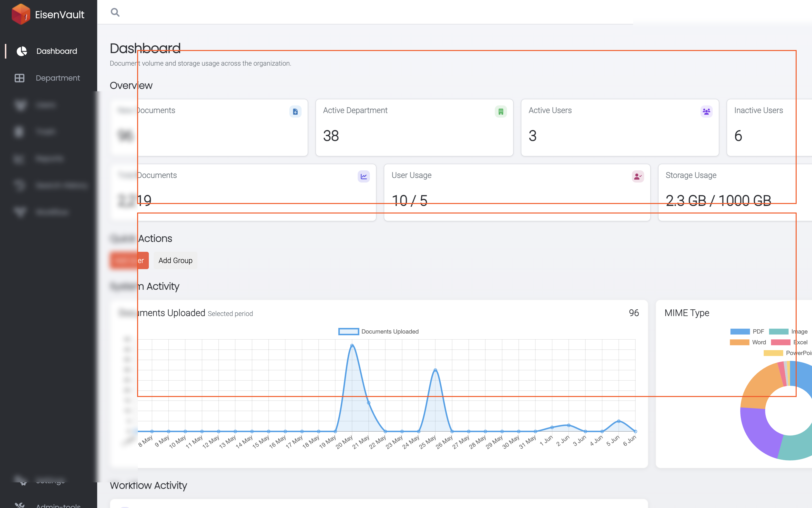
Task: Click the '30 May' axis label
Action: 511,442
